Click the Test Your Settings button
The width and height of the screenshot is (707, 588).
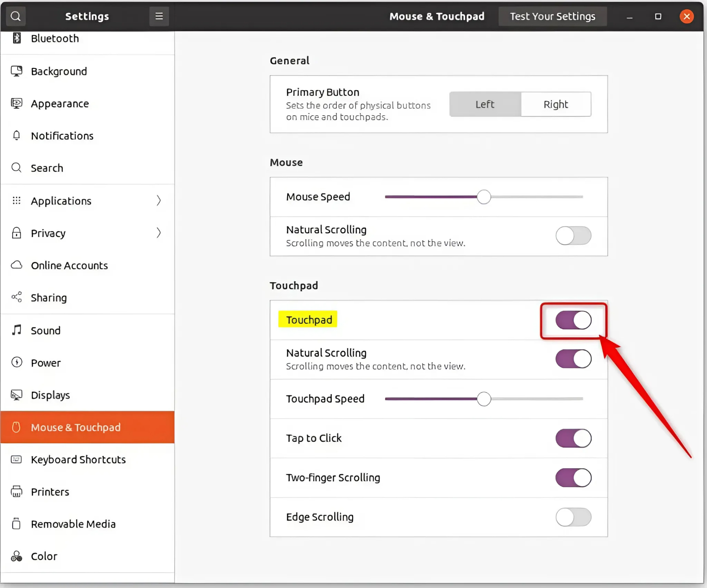tap(552, 16)
